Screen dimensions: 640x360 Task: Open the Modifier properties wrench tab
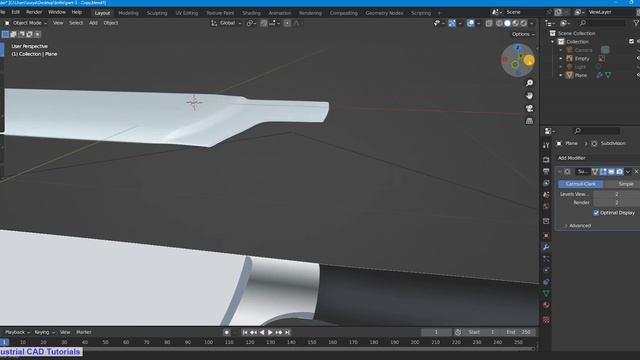(x=546, y=247)
